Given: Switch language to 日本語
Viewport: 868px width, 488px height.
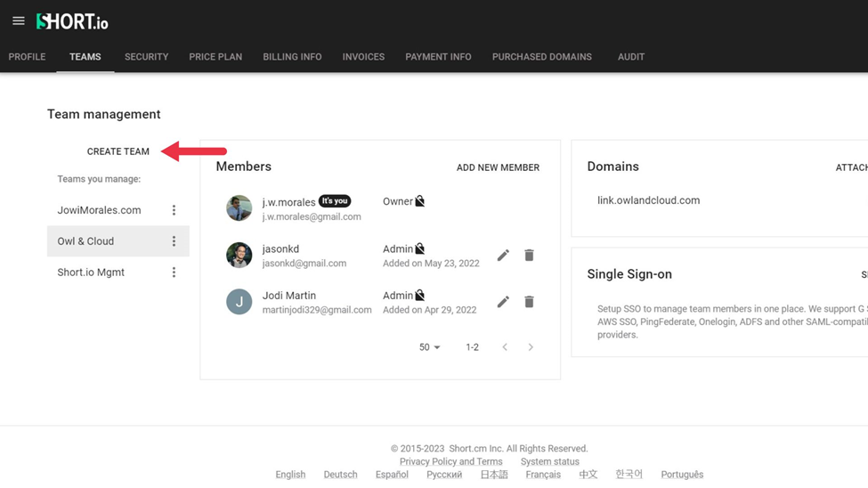Looking at the screenshot, I should (494, 475).
